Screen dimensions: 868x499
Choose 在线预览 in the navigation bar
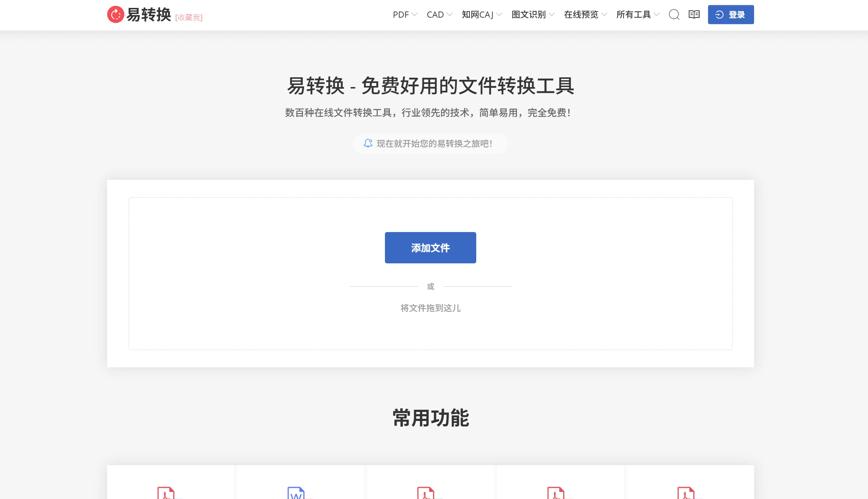click(581, 15)
